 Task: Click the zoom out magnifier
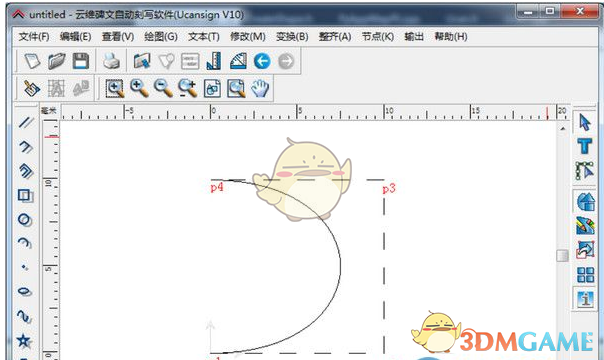pos(163,88)
